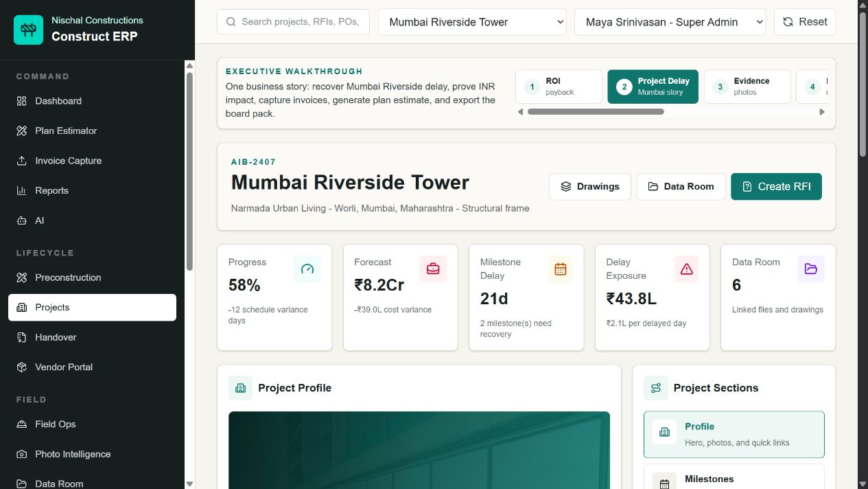Image resolution: width=868 pixels, height=489 pixels.
Task: Click the 58% progress value
Action: 244,285
